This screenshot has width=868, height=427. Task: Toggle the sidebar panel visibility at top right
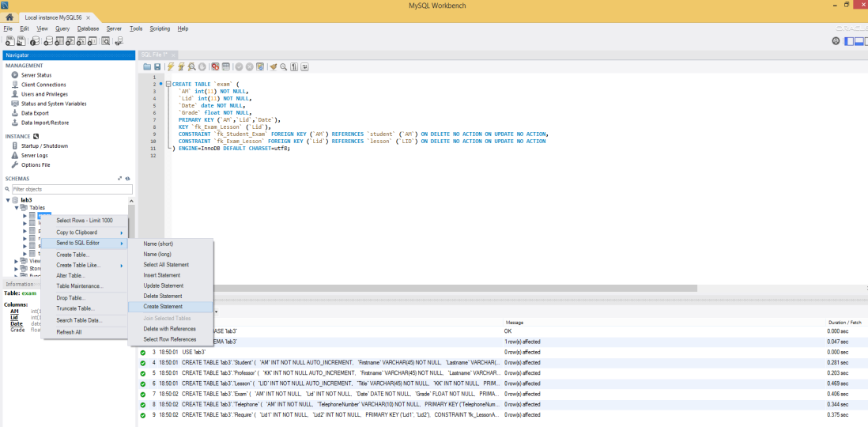pyautogui.click(x=848, y=40)
